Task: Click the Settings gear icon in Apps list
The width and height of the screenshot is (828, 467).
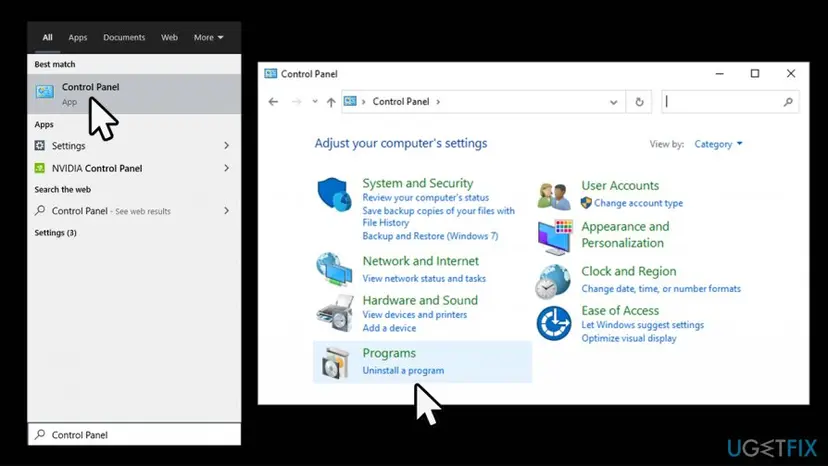Action: pos(40,145)
